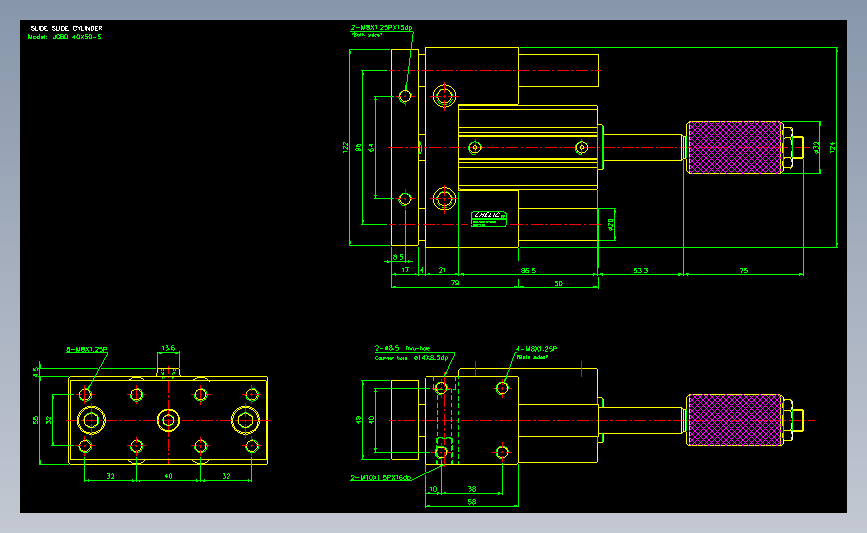The image size is (867, 533).
Task: Select the 58 block length dimension
Action: coord(472,502)
